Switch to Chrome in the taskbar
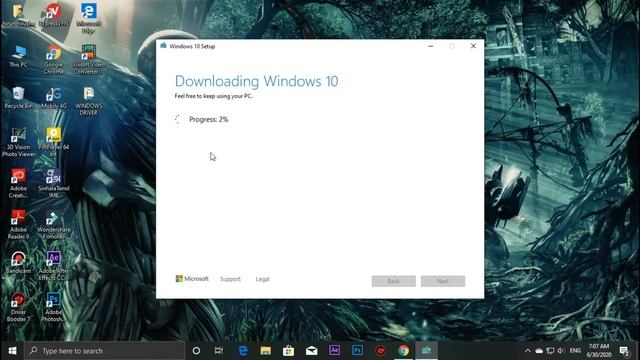The height and width of the screenshot is (360, 640). tap(404, 351)
